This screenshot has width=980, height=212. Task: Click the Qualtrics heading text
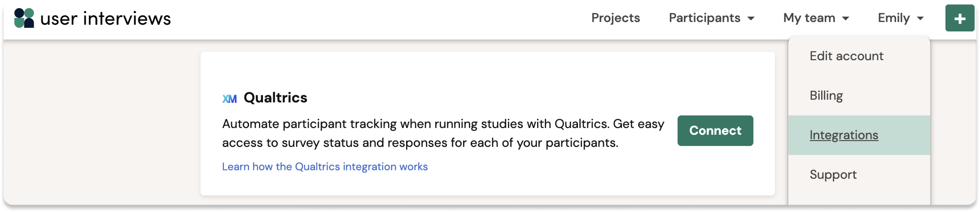point(276,98)
